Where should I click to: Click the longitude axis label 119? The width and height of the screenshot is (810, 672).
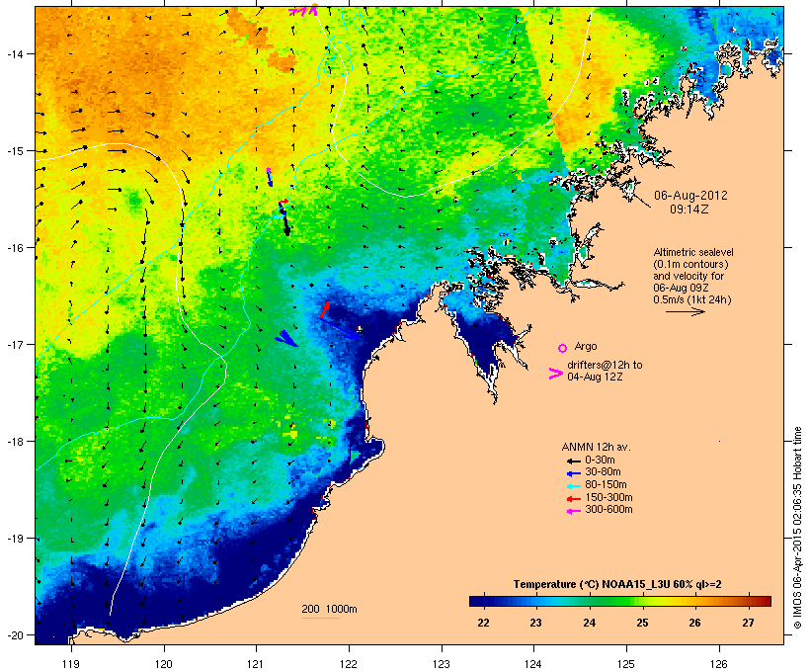click(x=71, y=663)
